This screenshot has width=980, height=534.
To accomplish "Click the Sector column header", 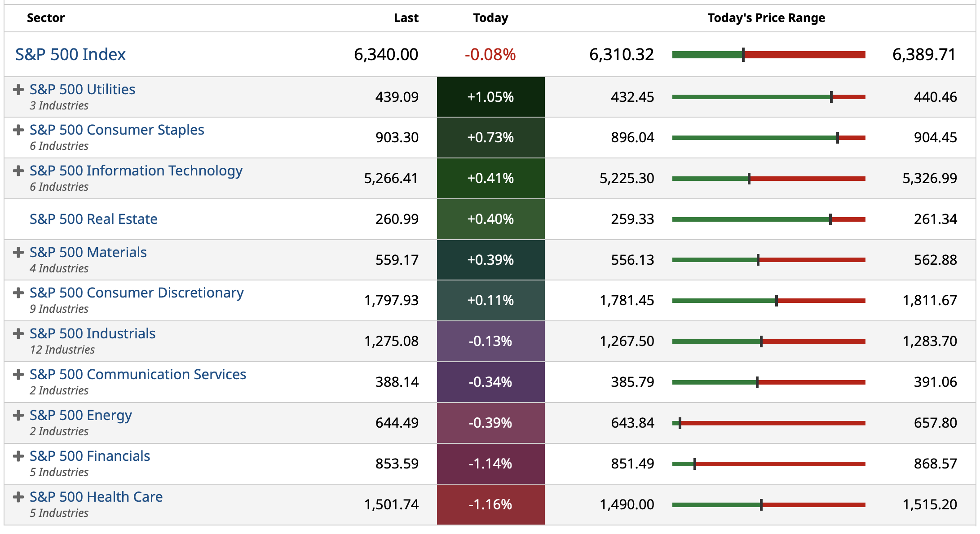I will tap(46, 18).
